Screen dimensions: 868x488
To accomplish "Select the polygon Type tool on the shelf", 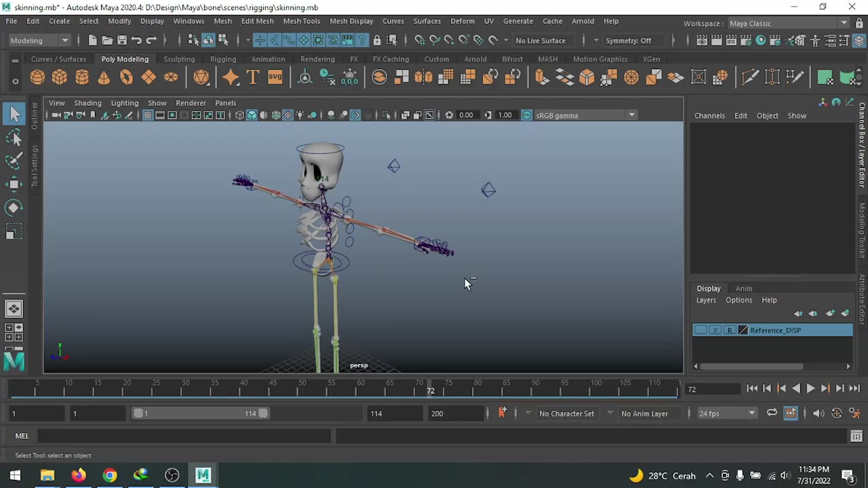I will pos(252,77).
